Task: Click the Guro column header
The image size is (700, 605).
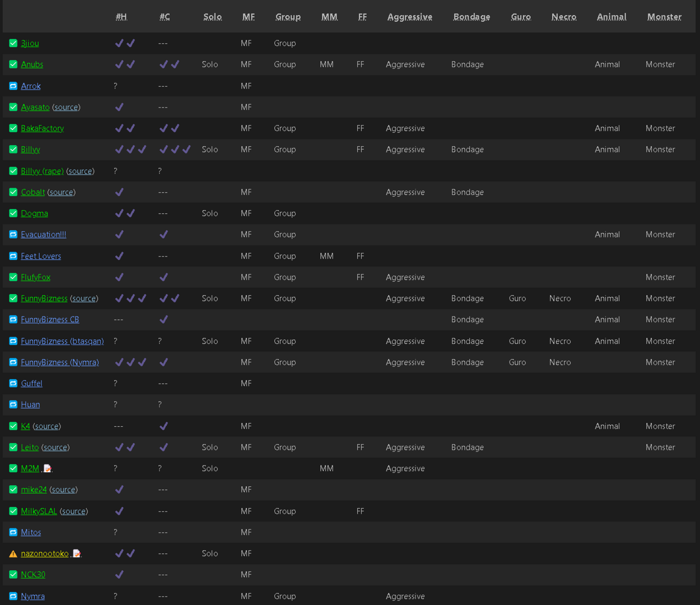Action: 521,17
